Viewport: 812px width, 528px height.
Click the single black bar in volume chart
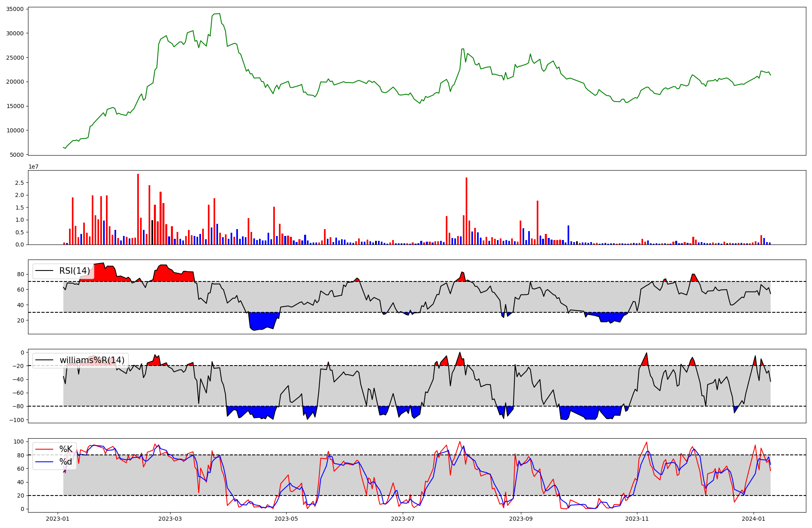(152, 232)
